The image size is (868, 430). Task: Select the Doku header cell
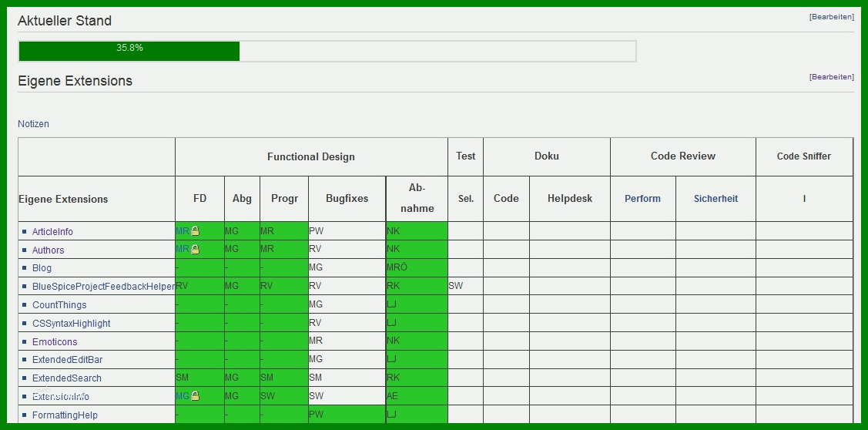click(547, 156)
